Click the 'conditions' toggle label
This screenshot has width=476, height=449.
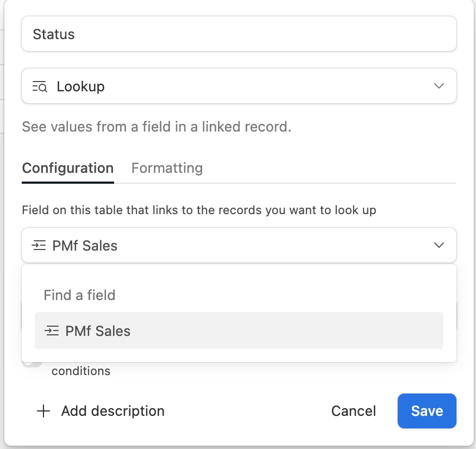pos(81,371)
